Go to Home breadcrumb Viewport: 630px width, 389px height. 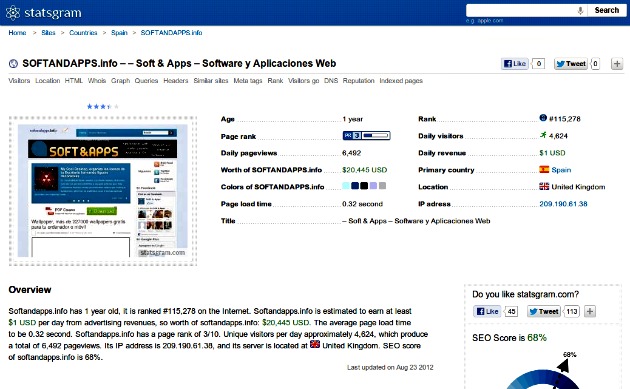tap(17, 33)
